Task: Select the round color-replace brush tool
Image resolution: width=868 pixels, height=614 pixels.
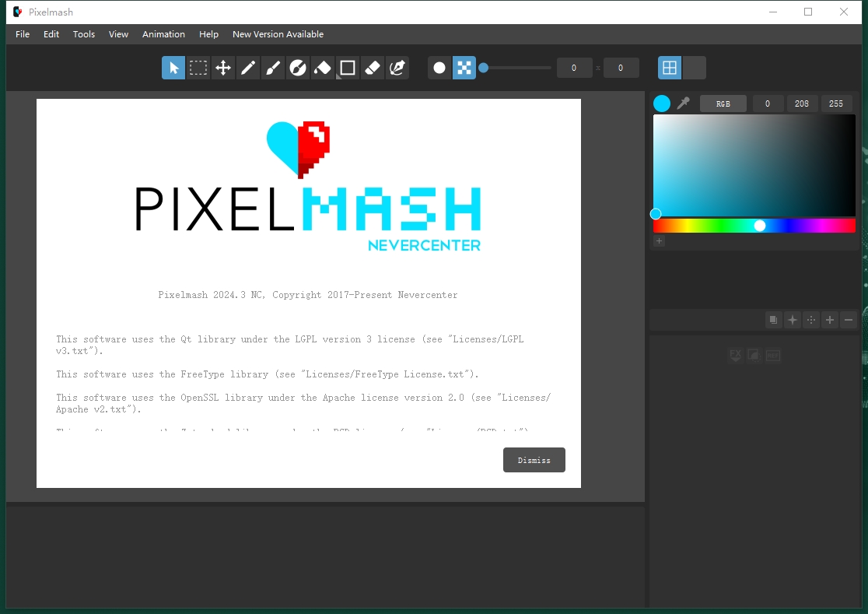Action: [298, 68]
